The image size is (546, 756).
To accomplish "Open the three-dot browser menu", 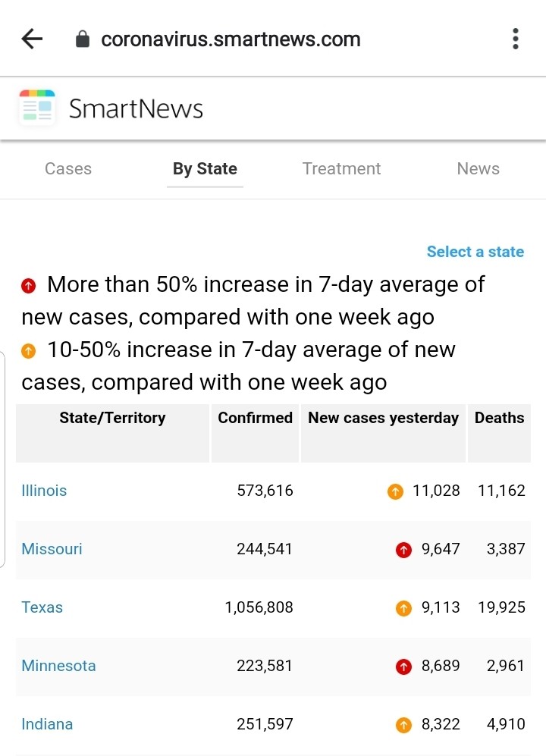I will [x=516, y=39].
